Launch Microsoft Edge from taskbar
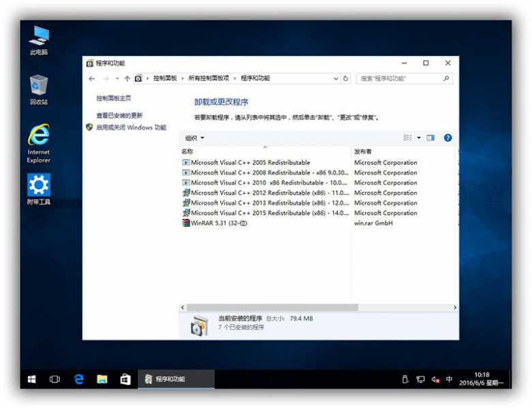This screenshot has width=532, height=409. [79, 379]
